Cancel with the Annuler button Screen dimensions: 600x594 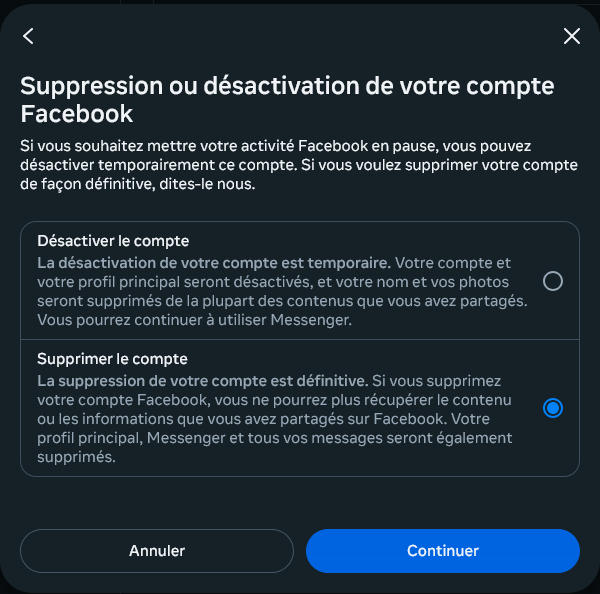click(x=157, y=551)
